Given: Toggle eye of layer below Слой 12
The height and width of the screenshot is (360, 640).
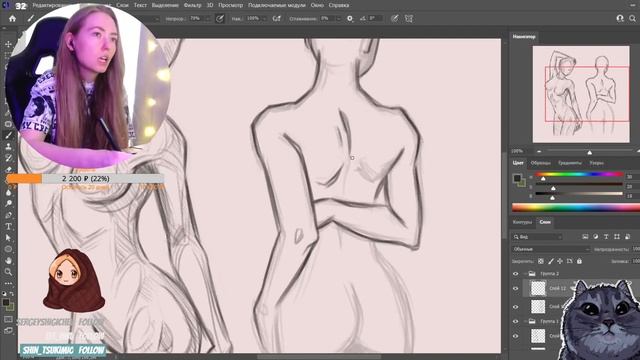Looking at the screenshot, I should [516, 307].
